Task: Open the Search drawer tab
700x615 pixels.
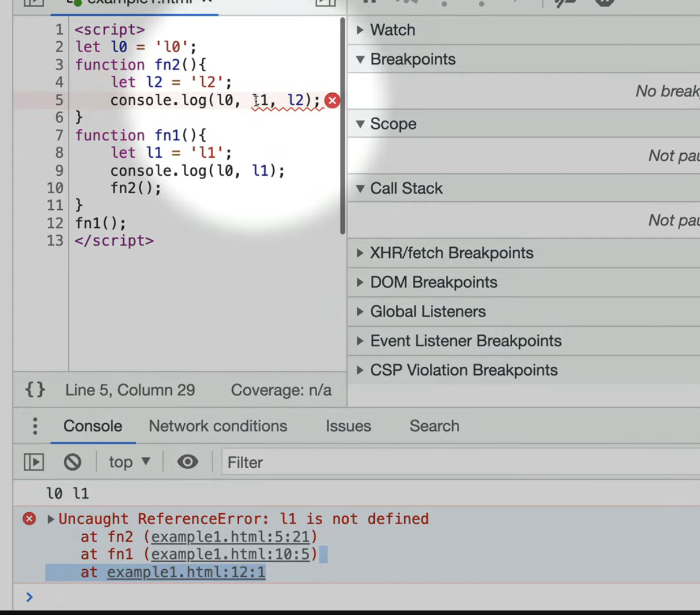Action: pyautogui.click(x=434, y=426)
